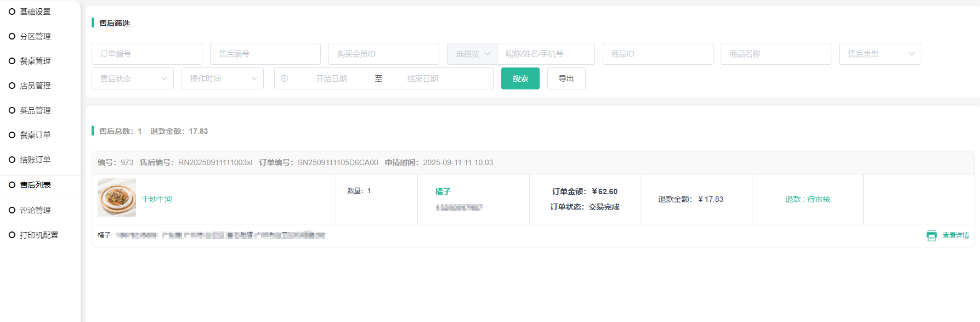Open member 橘子 profile link
980x322 pixels.
[443, 191]
